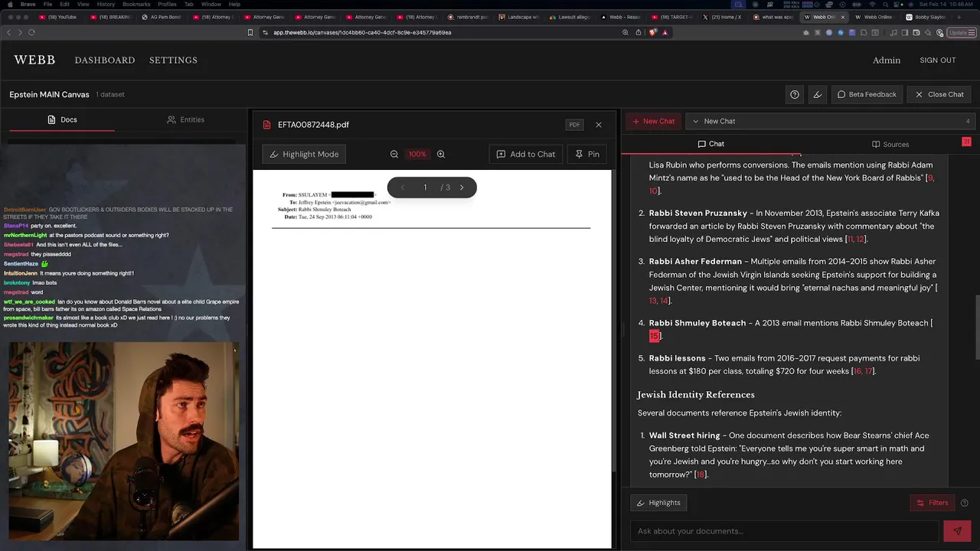Viewport: 980px width, 551px height.
Task: Open citation 13 for Rabbi Asher Federman
Action: coord(653,301)
